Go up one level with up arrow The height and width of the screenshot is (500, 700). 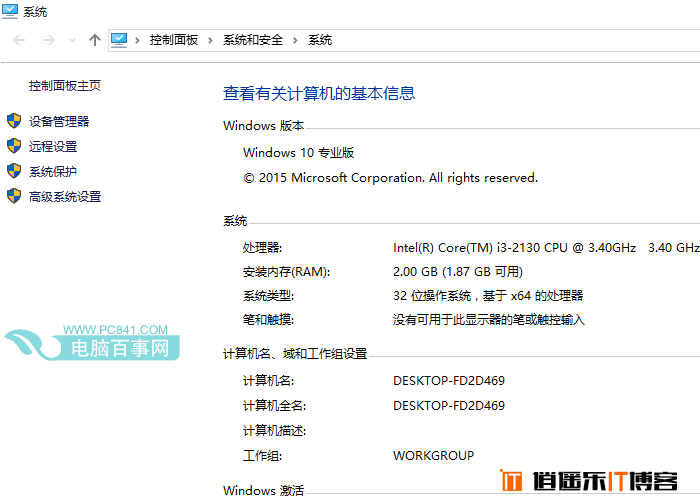95,40
